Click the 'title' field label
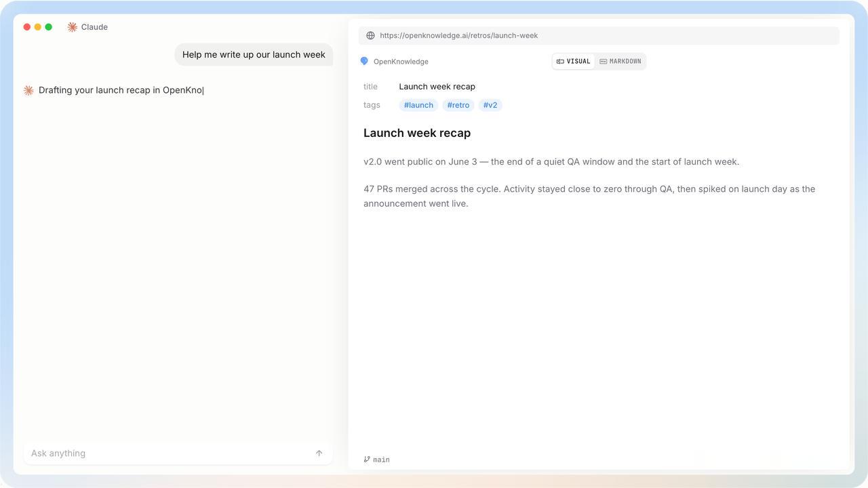The image size is (868, 488). pos(370,87)
